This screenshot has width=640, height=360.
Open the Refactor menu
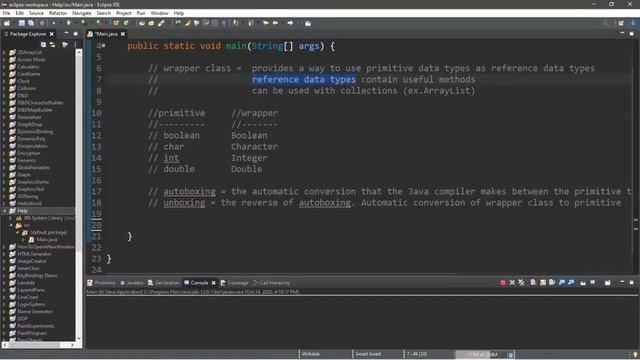[x=58, y=13]
